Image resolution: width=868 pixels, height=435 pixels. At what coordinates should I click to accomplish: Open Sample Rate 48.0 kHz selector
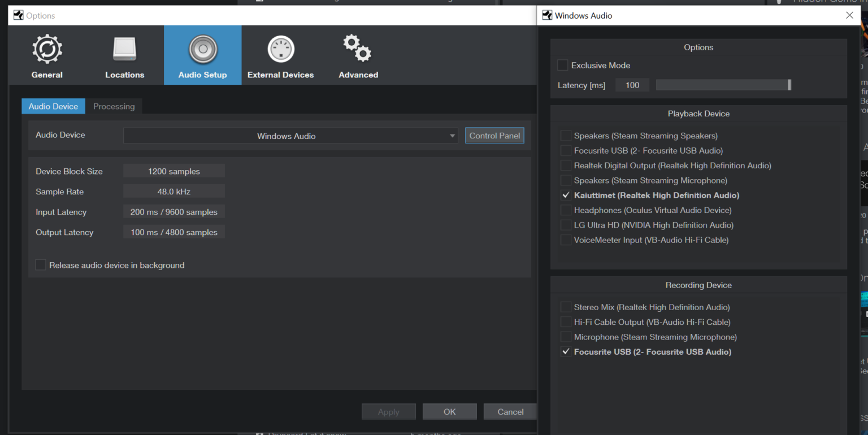pyautogui.click(x=173, y=192)
